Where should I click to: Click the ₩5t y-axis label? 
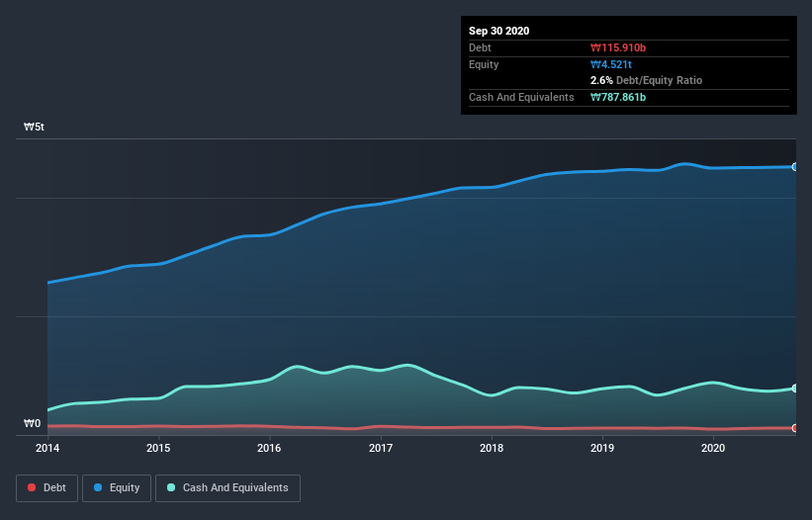tap(34, 127)
